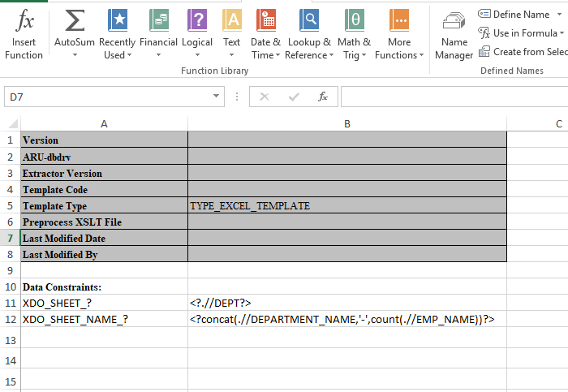
Task: Click the Preprocess XSLT File cell
Action: [x=105, y=222]
